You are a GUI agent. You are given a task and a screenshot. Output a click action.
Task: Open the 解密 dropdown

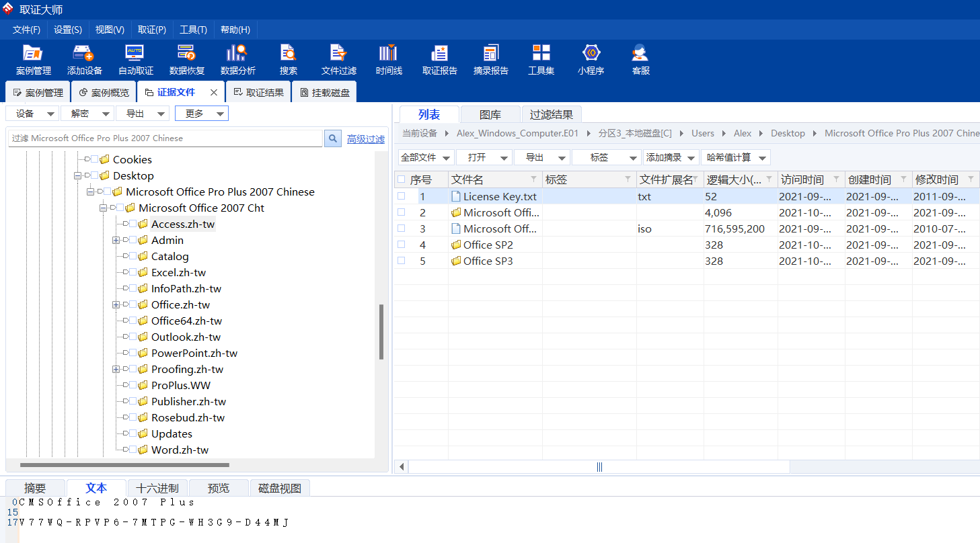(87, 114)
